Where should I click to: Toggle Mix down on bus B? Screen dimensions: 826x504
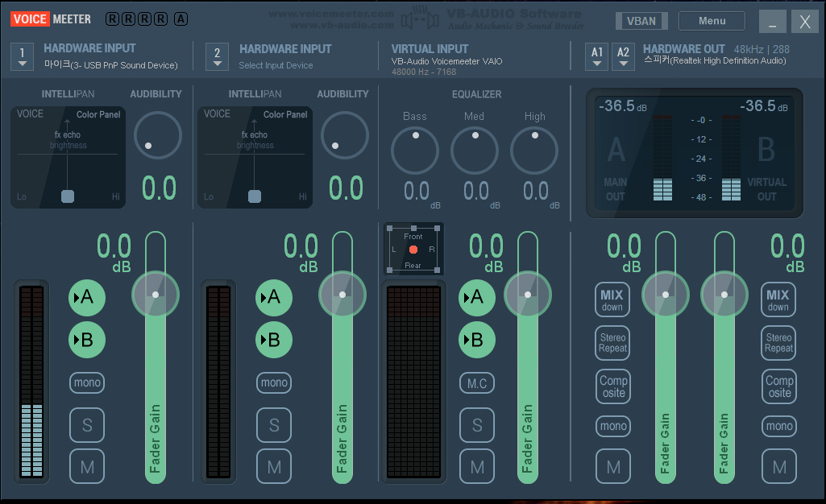[778, 300]
